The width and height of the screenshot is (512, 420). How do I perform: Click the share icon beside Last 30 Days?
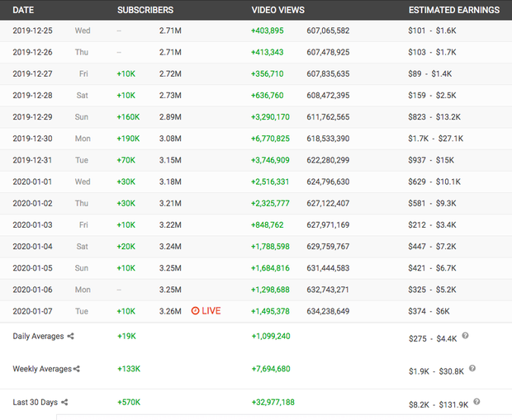[64, 402]
